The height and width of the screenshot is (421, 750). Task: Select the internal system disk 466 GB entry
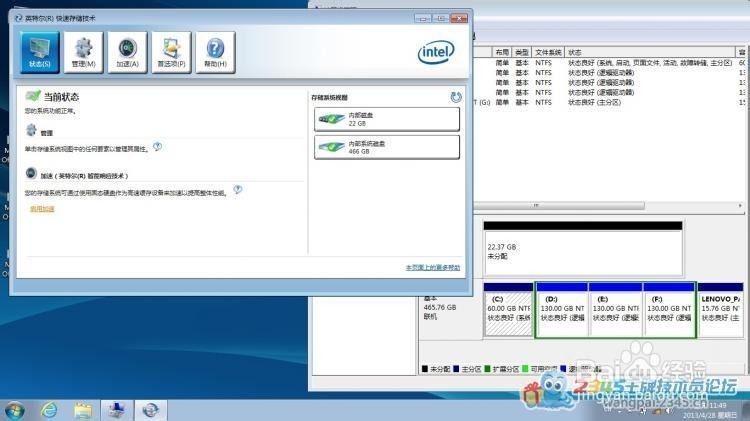coord(387,147)
